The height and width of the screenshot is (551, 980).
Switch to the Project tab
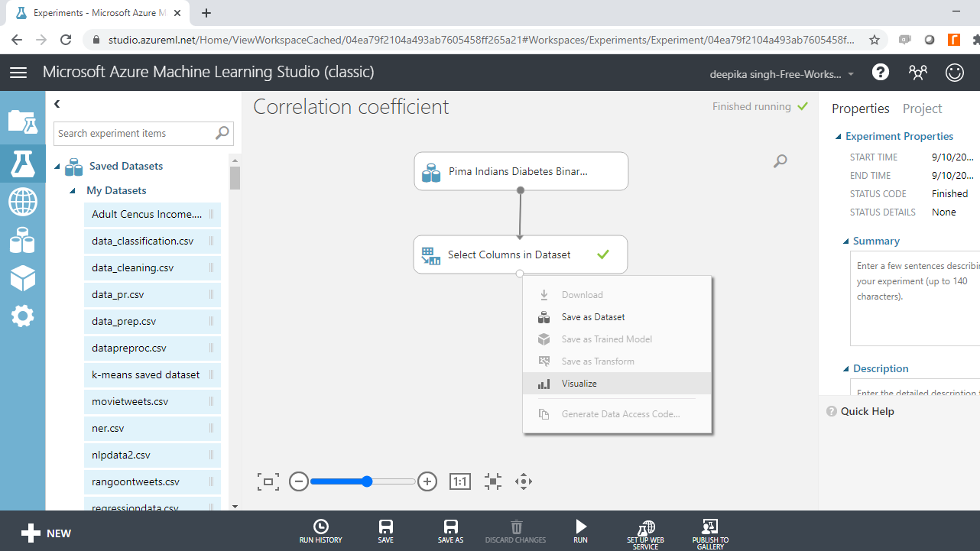click(922, 109)
